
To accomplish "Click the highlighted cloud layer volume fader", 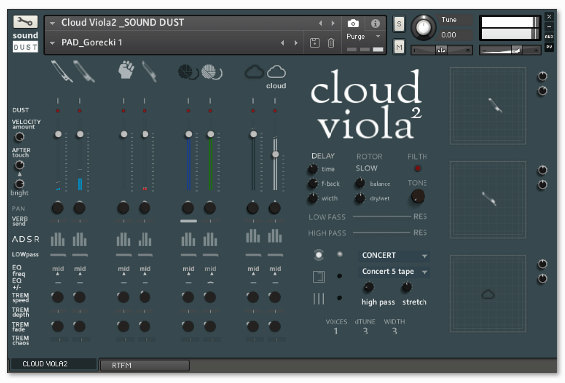I will point(275,154).
